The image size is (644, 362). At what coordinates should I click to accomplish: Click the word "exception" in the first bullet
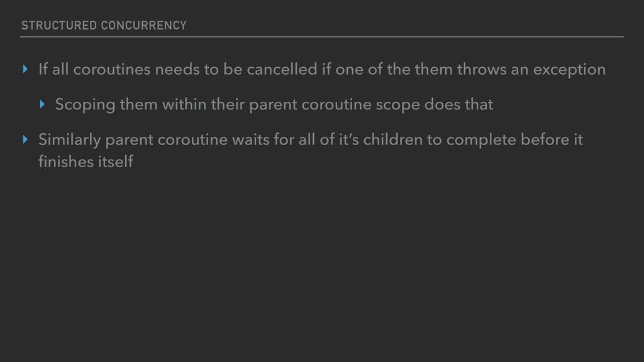pyautogui.click(x=569, y=70)
